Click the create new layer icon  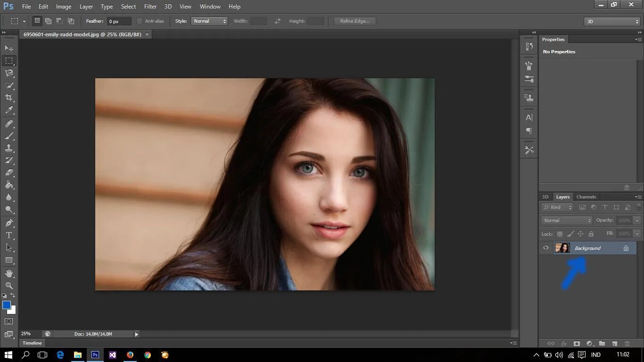click(614, 344)
